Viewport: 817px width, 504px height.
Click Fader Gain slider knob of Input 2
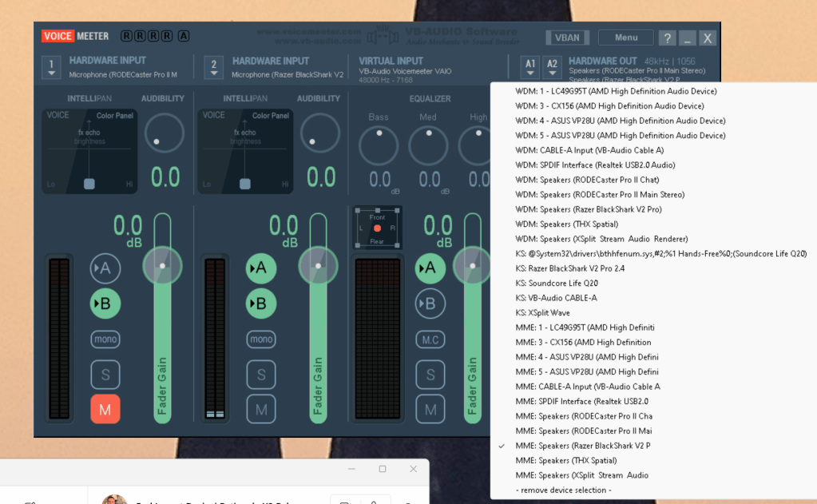click(x=318, y=266)
